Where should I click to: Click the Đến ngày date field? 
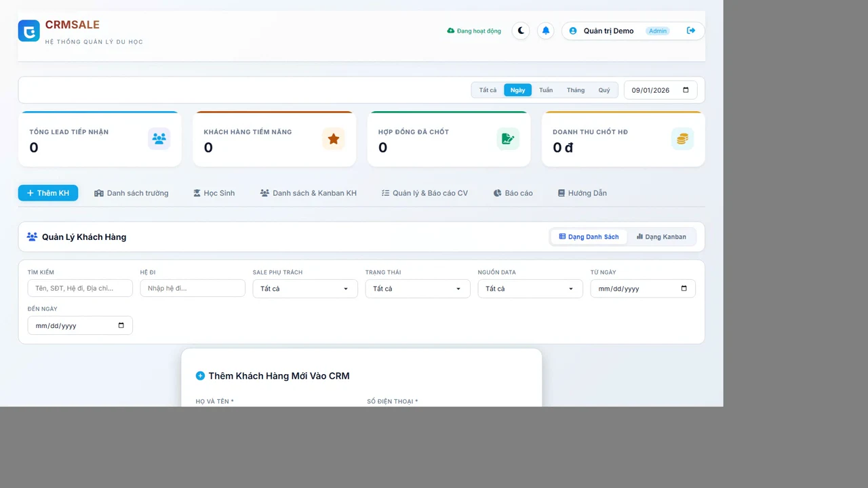80,325
